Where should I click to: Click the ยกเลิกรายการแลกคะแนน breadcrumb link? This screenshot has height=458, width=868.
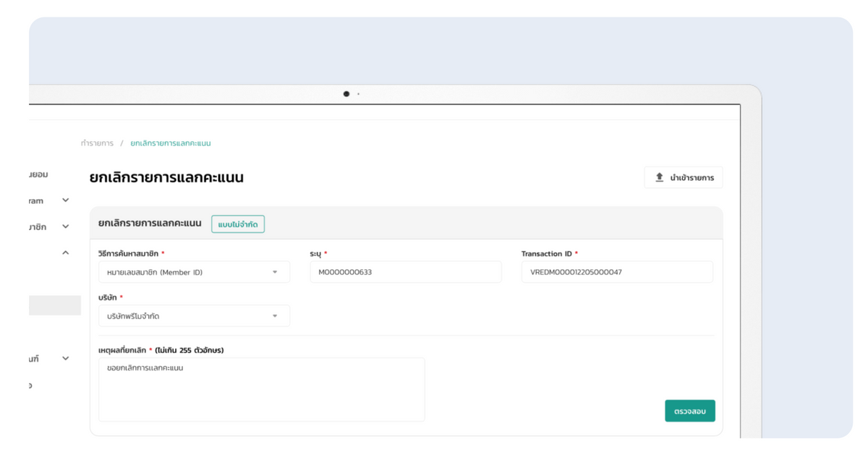[x=171, y=143]
